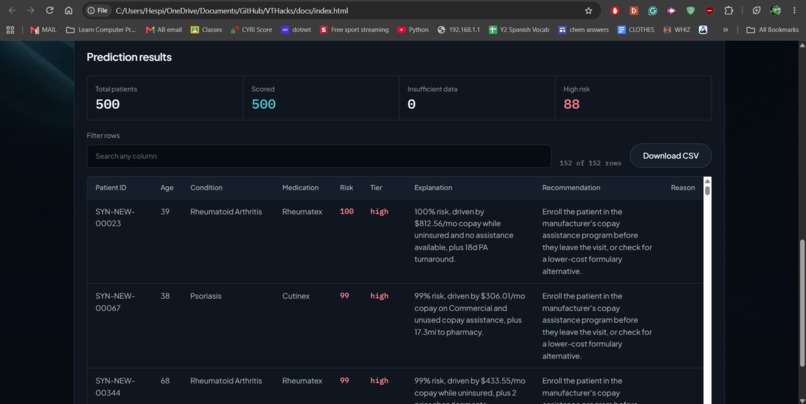The width and height of the screenshot is (806, 404).
Task: Click the Recommendation column header
Action: pos(571,188)
